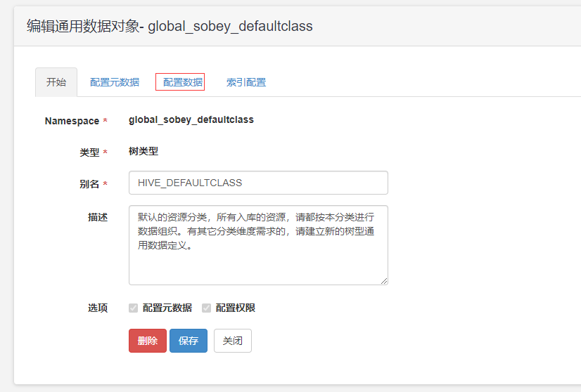Click the Namespace field label
This screenshot has width=581, height=392.
(x=72, y=121)
